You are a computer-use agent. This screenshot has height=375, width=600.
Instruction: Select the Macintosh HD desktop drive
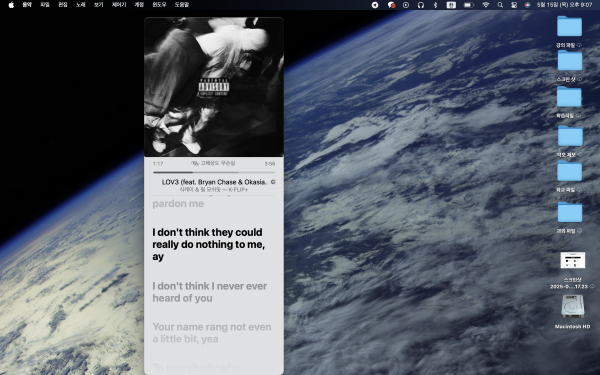point(572,311)
